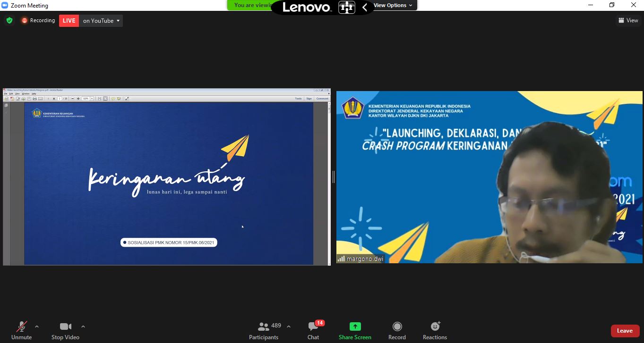Switch layout using the View button
644x343 pixels.
pos(628,20)
